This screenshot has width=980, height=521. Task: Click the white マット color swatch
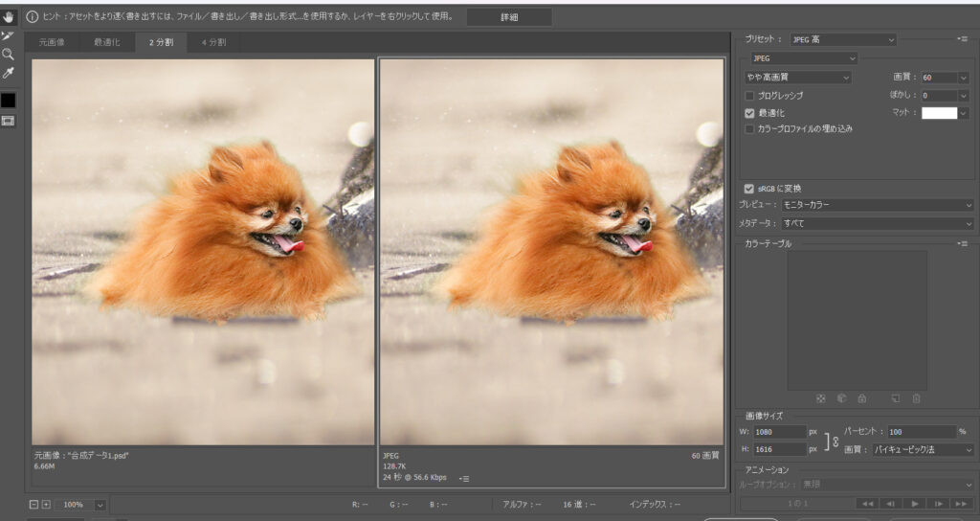point(939,113)
